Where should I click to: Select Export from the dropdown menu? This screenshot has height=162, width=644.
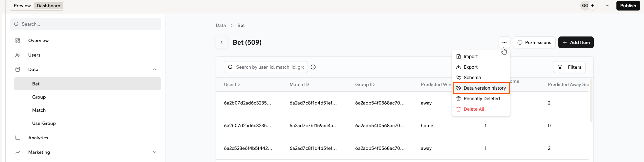pos(481,67)
